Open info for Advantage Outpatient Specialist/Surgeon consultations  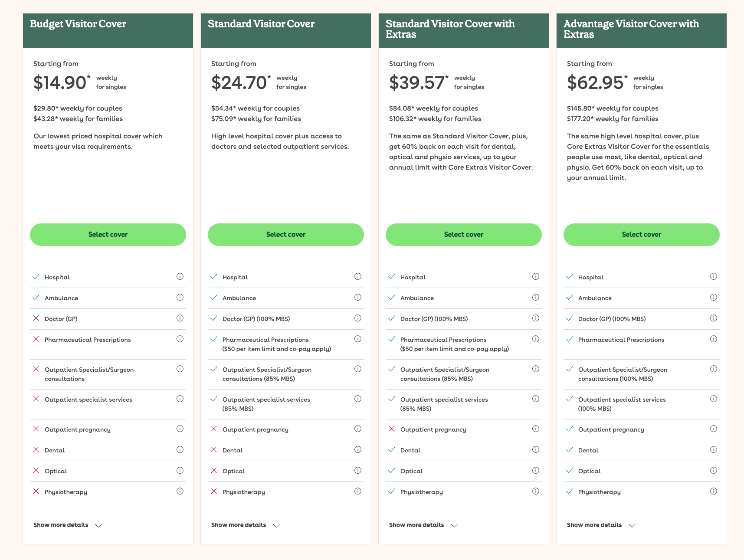[714, 369]
